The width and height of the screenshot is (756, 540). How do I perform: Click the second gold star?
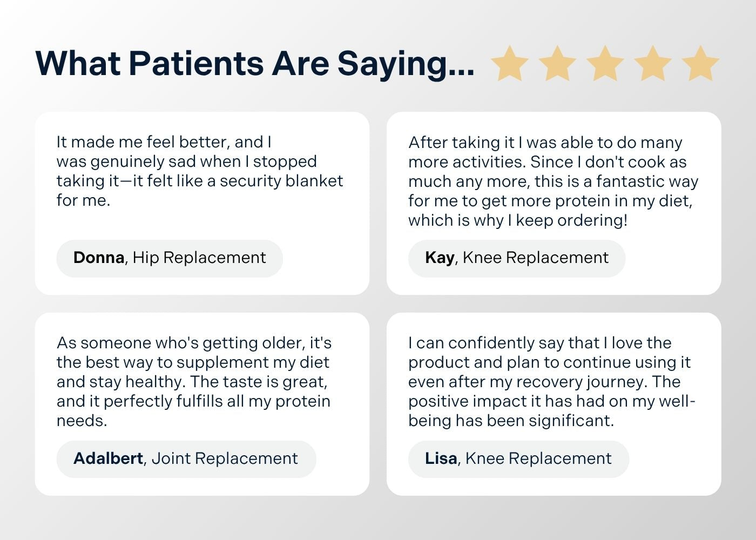[x=557, y=64]
